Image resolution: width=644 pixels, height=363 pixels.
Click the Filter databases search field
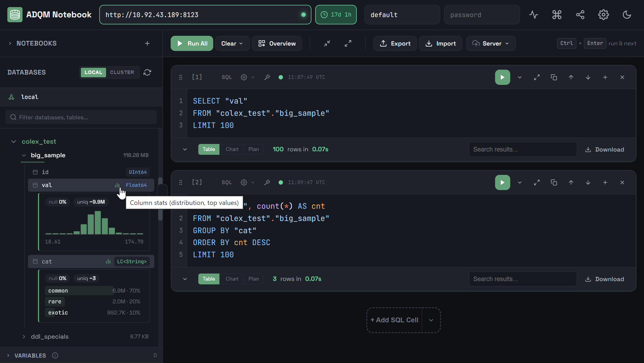click(81, 117)
